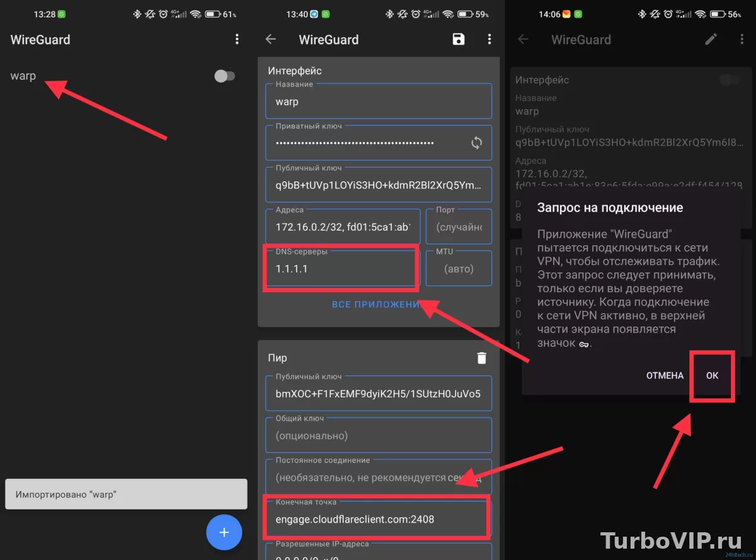Screen dimensions: 756x560
Task: Edit Конечная точка endpoint field
Action: click(378, 519)
